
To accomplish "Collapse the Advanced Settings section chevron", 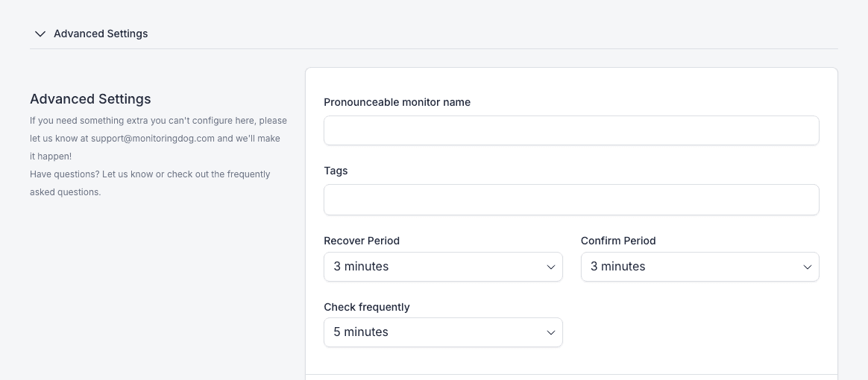I will pos(40,34).
